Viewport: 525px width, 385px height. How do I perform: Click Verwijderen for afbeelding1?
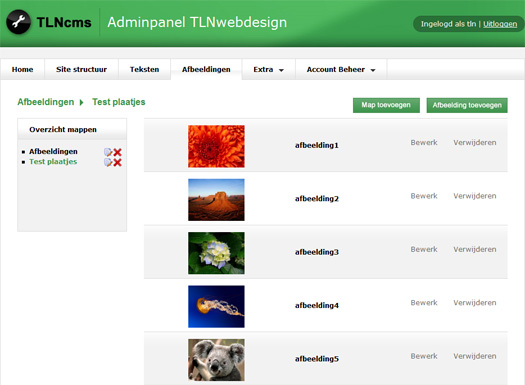[475, 143]
